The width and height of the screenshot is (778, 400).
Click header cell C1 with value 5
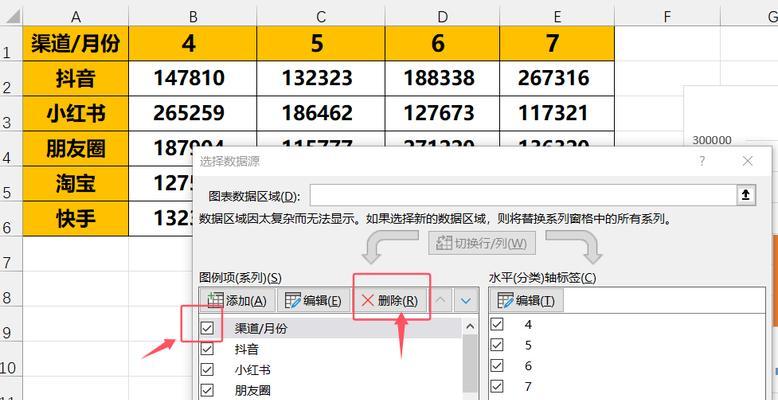coord(321,44)
